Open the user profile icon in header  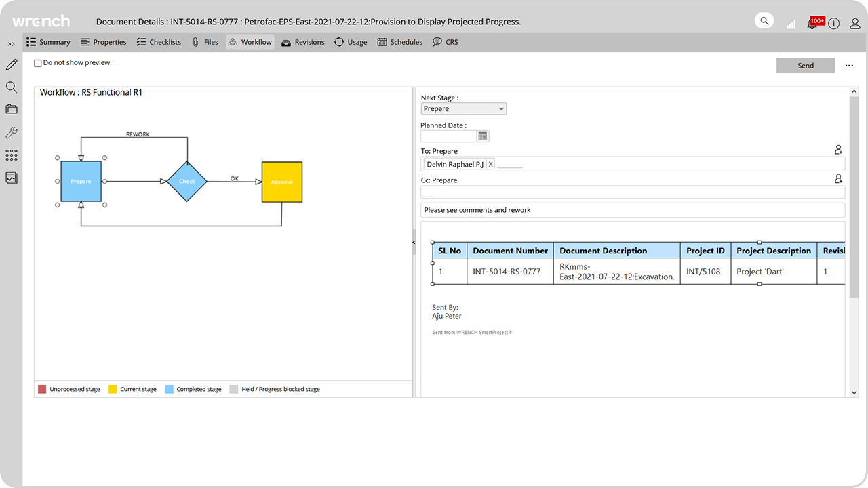click(x=855, y=24)
